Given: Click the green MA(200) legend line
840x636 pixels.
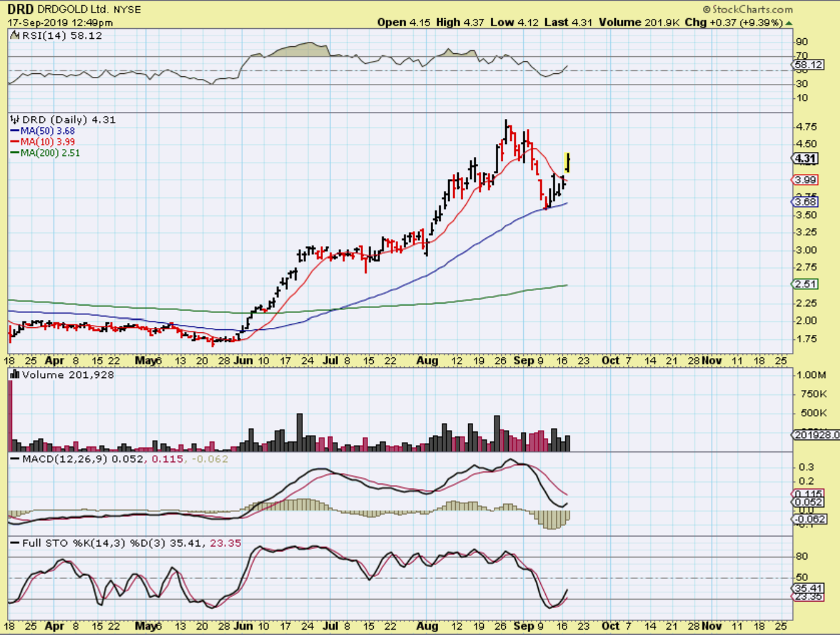Looking at the screenshot, I should [x=15, y=153].
